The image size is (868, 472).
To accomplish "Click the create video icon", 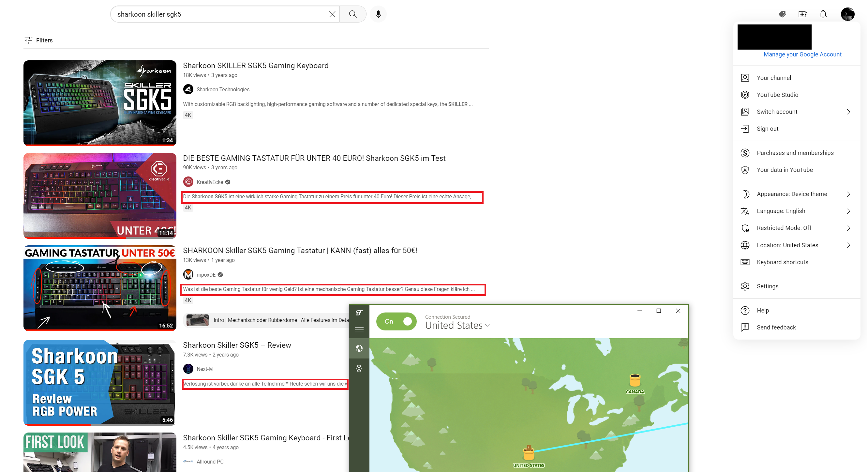I will click(x=803, y=14).
